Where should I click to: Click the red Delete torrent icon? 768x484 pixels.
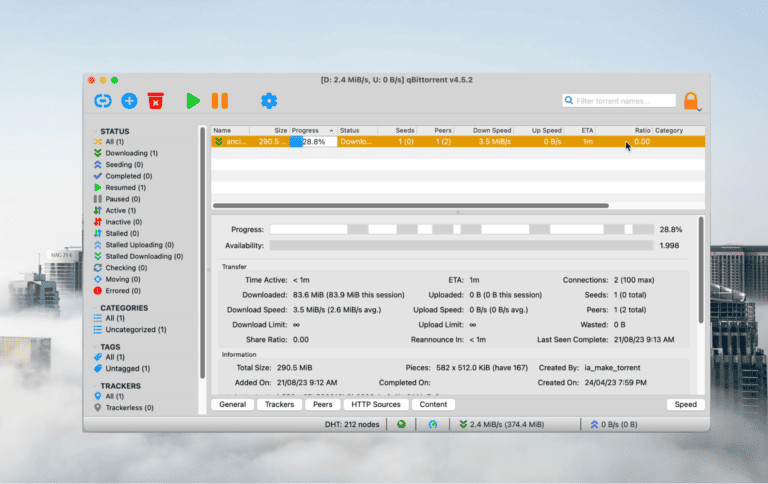[155, 100]
